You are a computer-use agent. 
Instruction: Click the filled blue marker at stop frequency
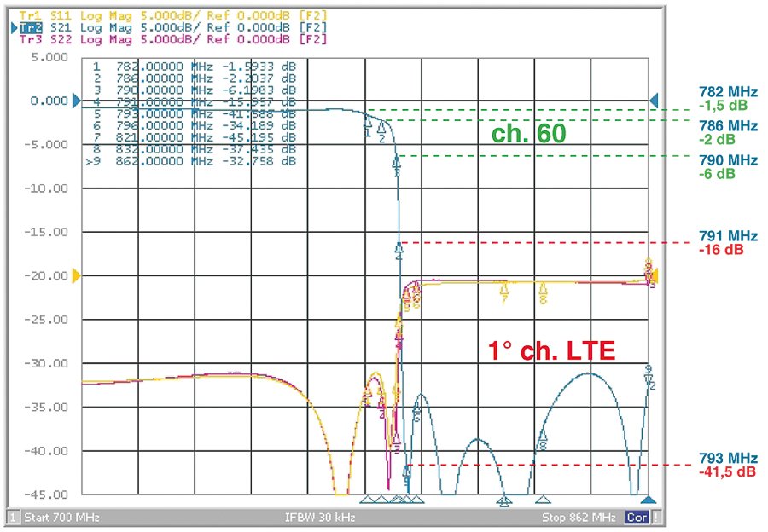(648, 500)
